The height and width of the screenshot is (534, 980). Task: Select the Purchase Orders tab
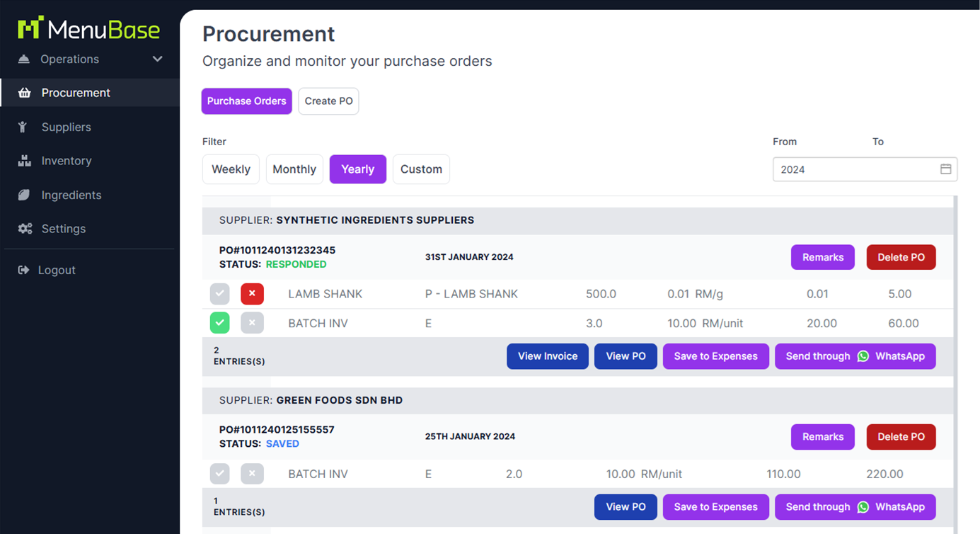(x=246, y=101)
